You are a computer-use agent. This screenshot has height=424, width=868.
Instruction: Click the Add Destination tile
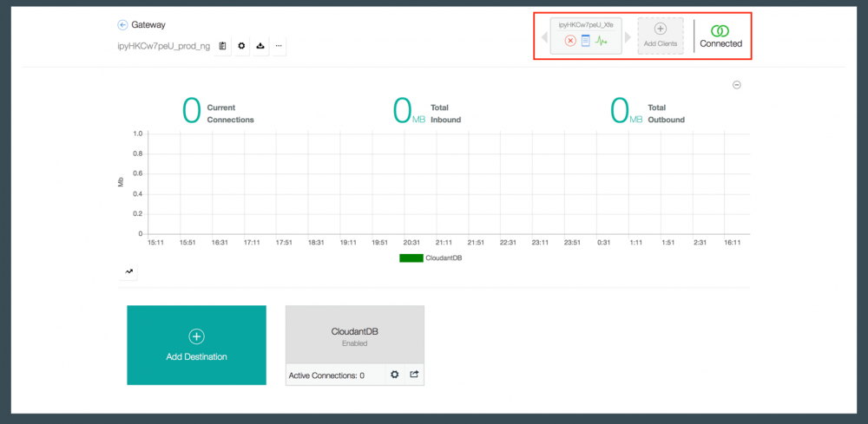[196, 345]
